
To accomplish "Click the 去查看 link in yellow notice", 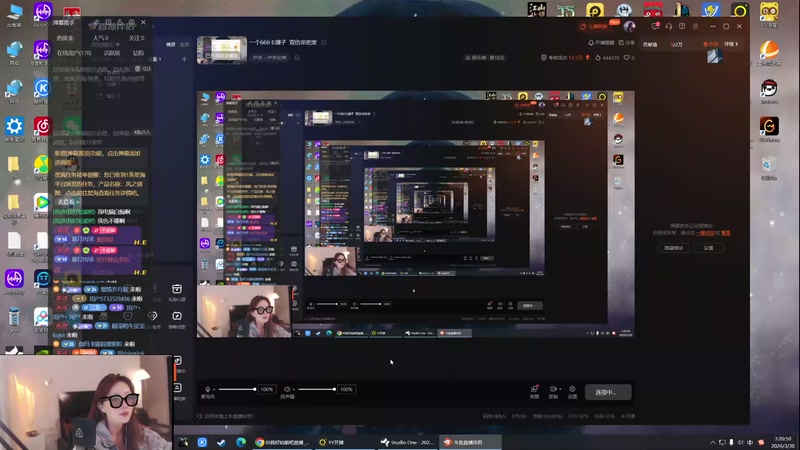I will click(x=67, y=202).
